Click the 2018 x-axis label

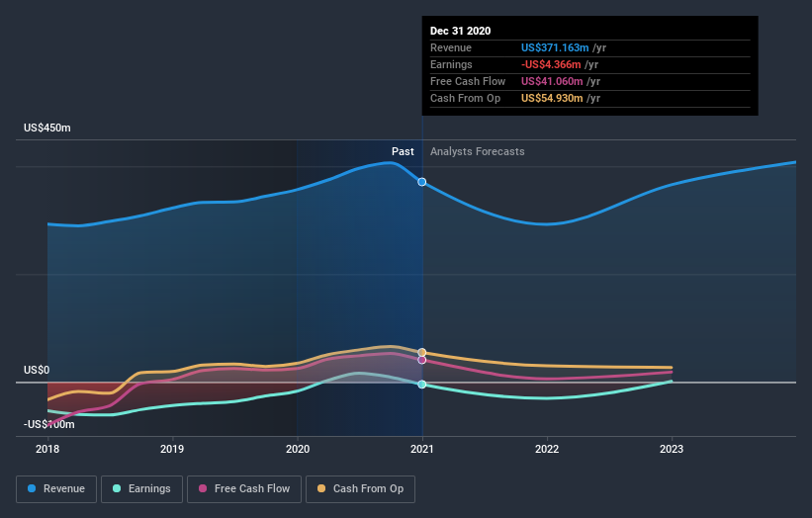47,449
